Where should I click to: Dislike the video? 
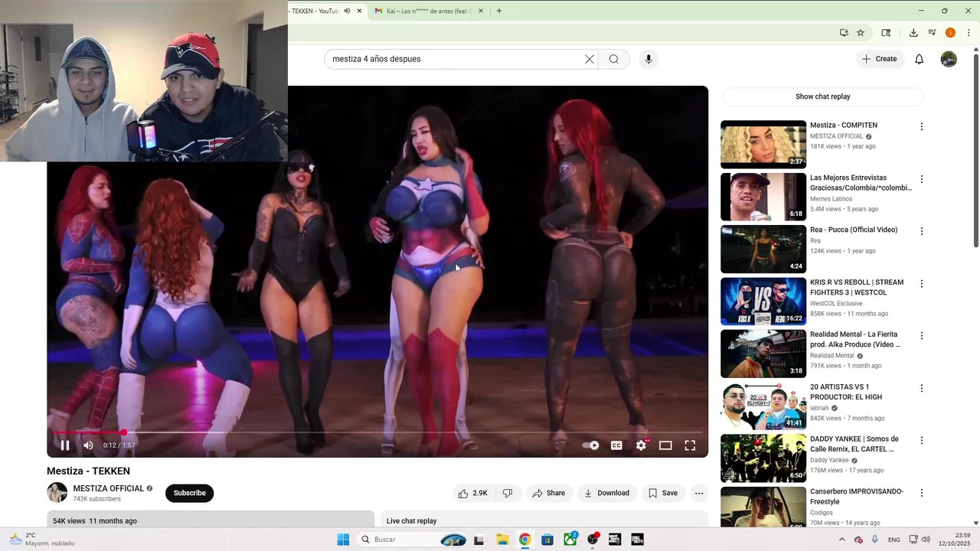[507, 493]
